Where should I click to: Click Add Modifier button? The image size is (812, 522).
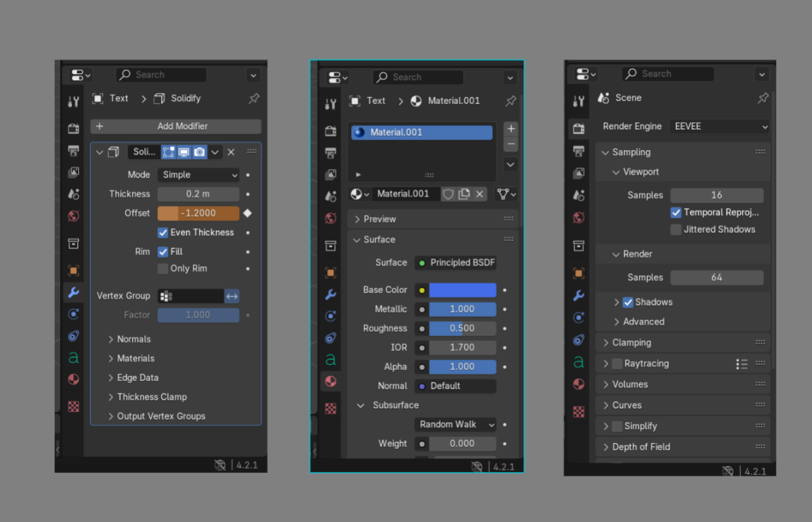(176, 127)
